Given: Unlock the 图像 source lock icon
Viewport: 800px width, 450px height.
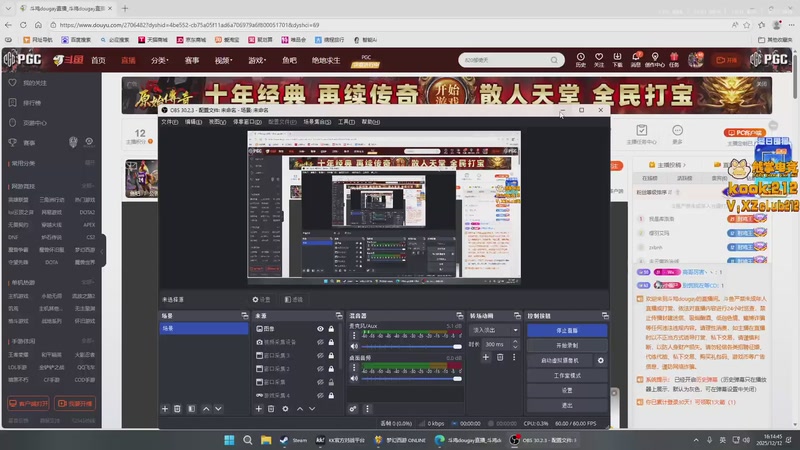Looking at the screenshot, I should [331, 329].
